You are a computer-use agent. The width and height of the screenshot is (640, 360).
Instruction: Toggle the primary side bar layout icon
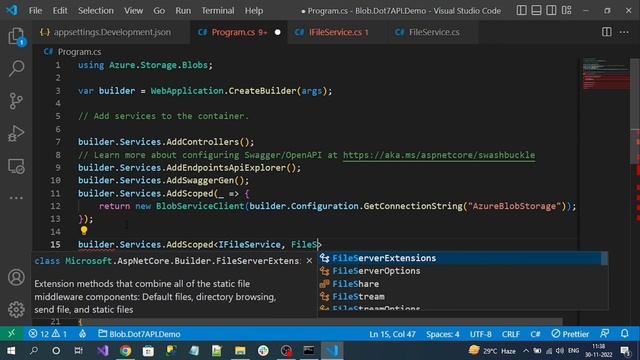click(x=521, y=10)
